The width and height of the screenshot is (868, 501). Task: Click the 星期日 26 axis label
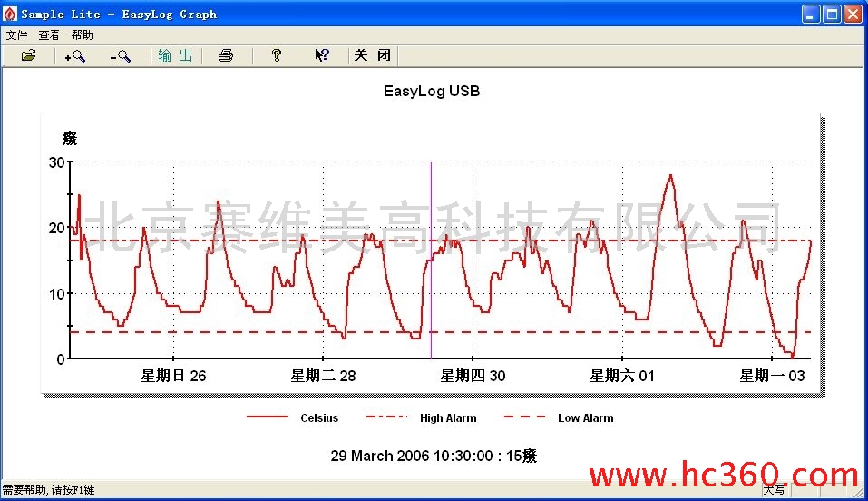[x=173, y=376]
